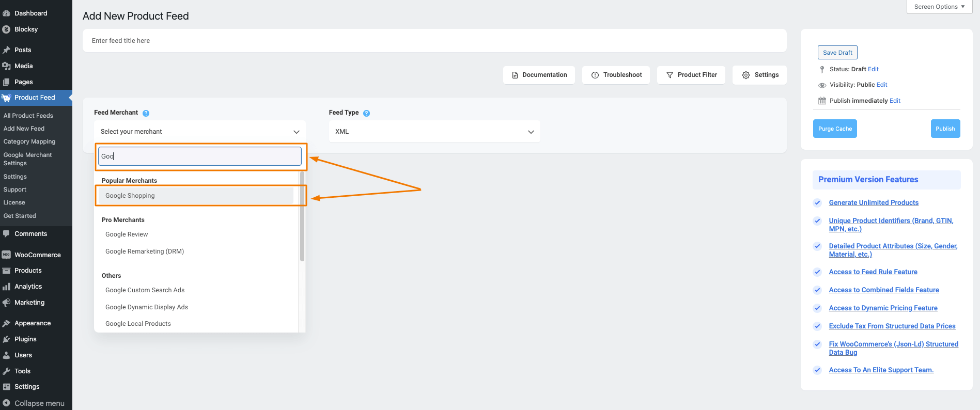This screenshot has height=410, width=980.
Task: Open the Add New Feed submenu item
Action: 24,129
